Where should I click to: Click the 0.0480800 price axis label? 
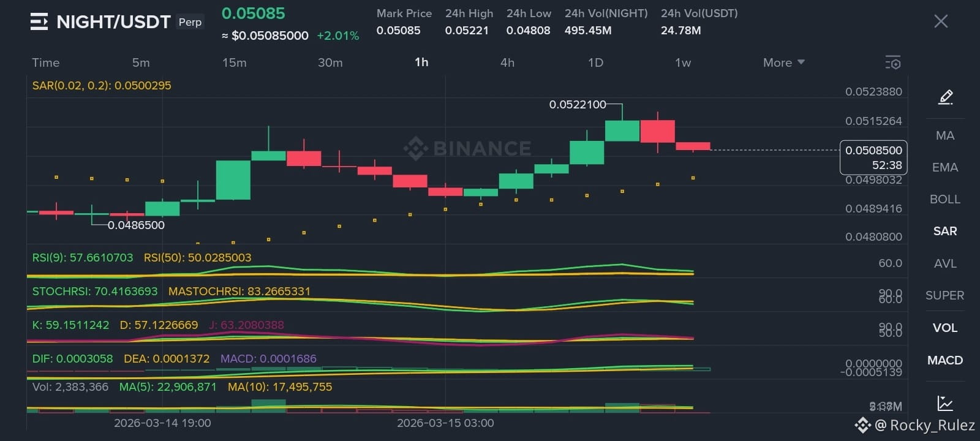[x=873, y=236]
